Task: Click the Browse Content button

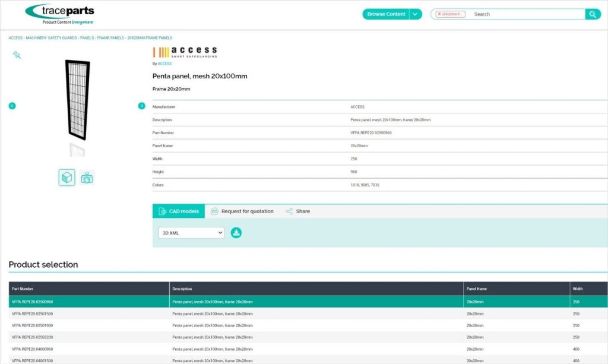Action: pos(386,14)
